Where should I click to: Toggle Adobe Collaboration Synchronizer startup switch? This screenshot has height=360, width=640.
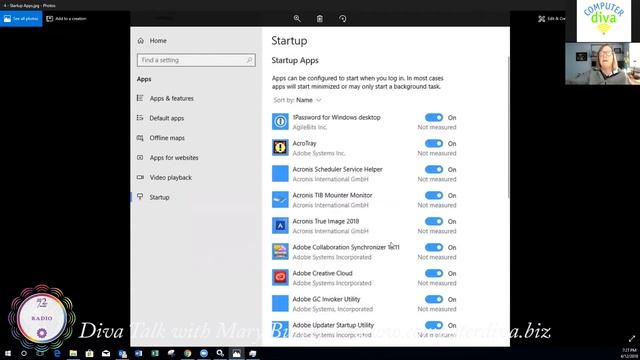433,247
